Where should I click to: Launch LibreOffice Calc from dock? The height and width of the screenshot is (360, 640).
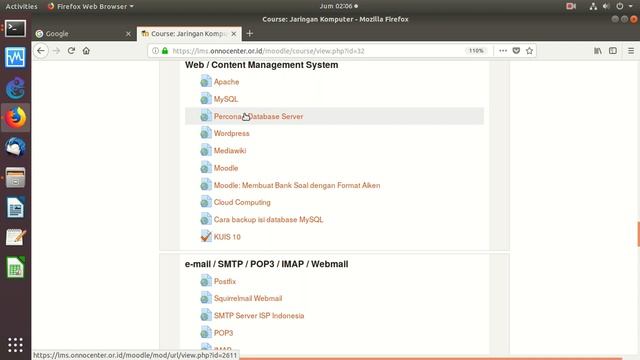[x=16, y=267]
